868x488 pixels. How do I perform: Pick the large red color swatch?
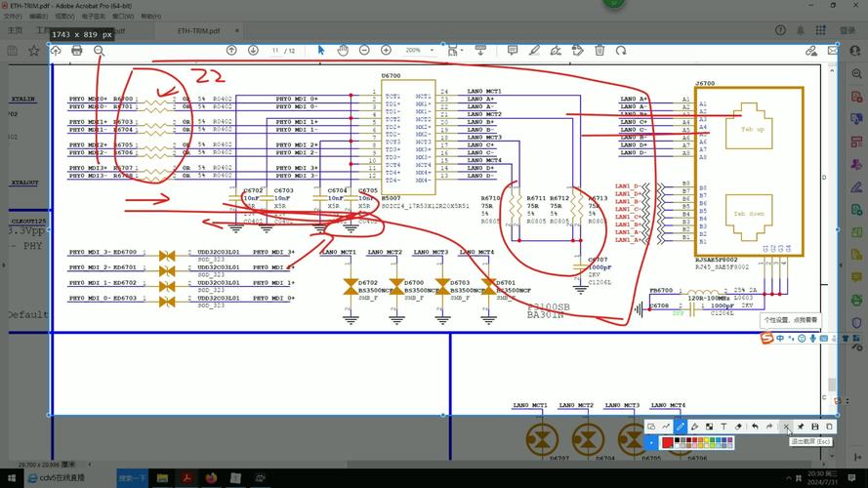tap(668, 442)
